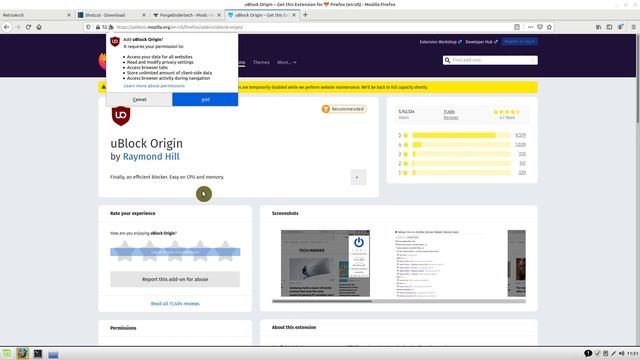640x360 pixels.
Task: Reload the current page
Action: [28, 27]
